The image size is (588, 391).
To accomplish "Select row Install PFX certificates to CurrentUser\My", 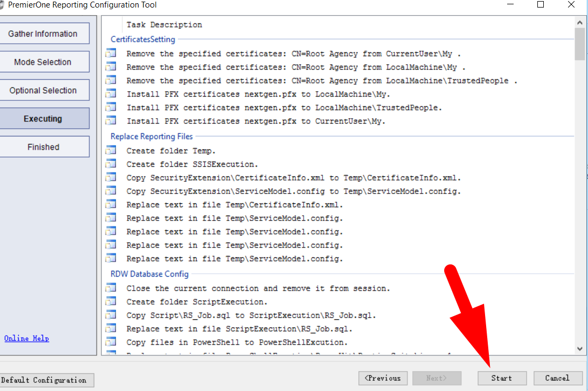I will 339,121.
